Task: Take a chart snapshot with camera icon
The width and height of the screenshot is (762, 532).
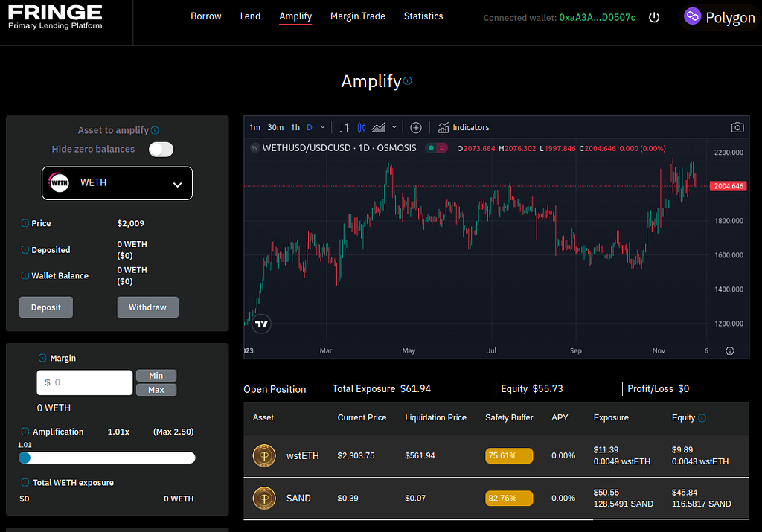Action: [x=737, y=127]
